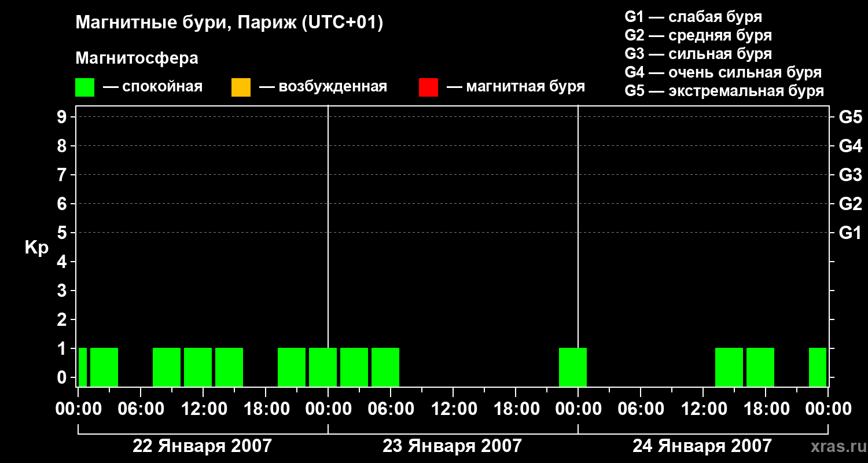Click the green bar at 04:00–07:00 on 23 January
The width and height of the screenshot is (868, 463).
point(385,367)
